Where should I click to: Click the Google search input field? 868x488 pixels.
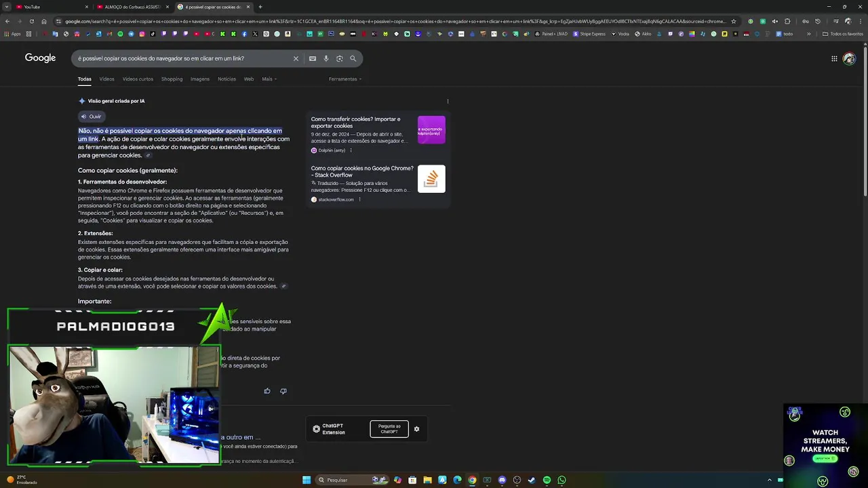pos(183,58)
